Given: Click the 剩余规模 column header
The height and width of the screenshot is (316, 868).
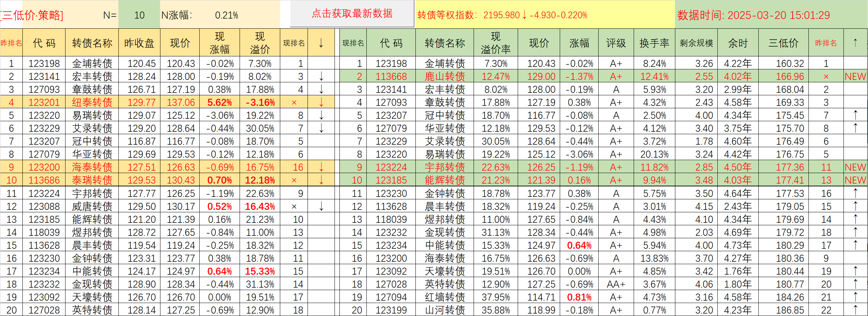Looking at the screenshot, I should 696,43.
